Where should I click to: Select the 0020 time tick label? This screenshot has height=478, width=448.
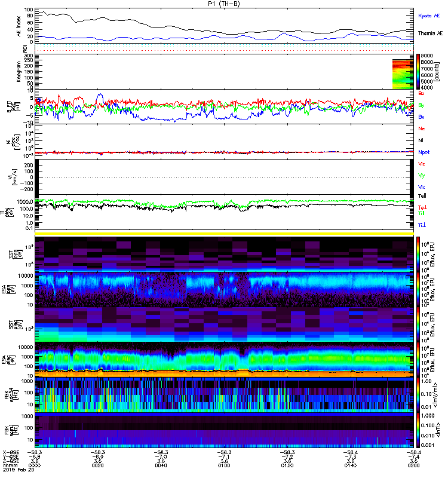tap(97, 465)
